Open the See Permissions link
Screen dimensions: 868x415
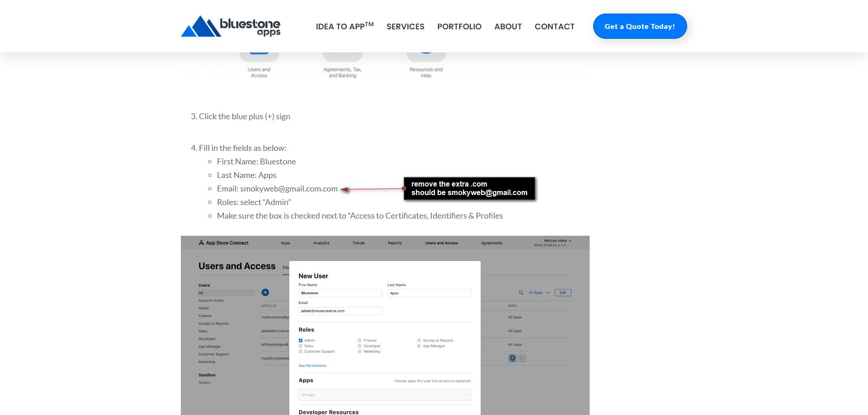click(x=312, y=366)
